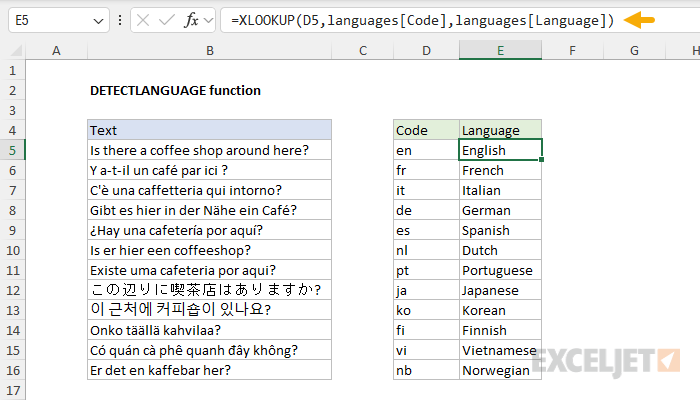Select 'Existe uma cafeteria por aqui?' cell

(209, 270)
